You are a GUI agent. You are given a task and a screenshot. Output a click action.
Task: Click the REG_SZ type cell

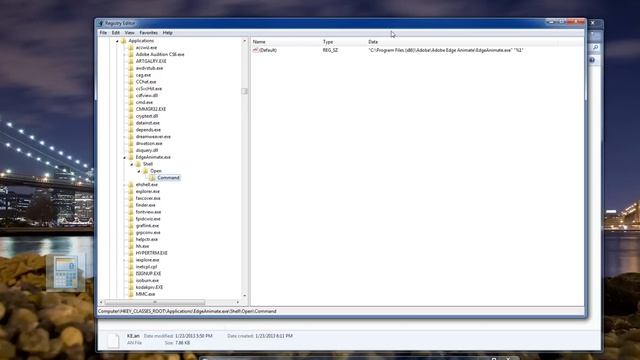click(330, 50)
